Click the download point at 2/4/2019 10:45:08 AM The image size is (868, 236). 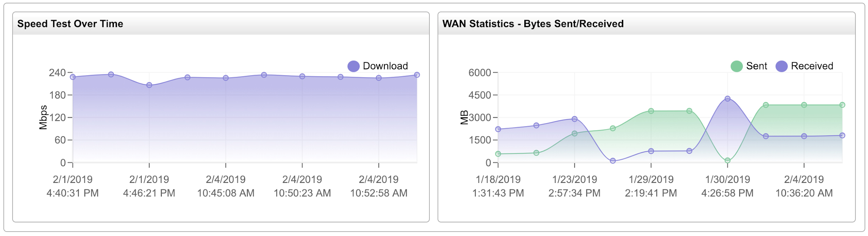click(x=226, y=78)
